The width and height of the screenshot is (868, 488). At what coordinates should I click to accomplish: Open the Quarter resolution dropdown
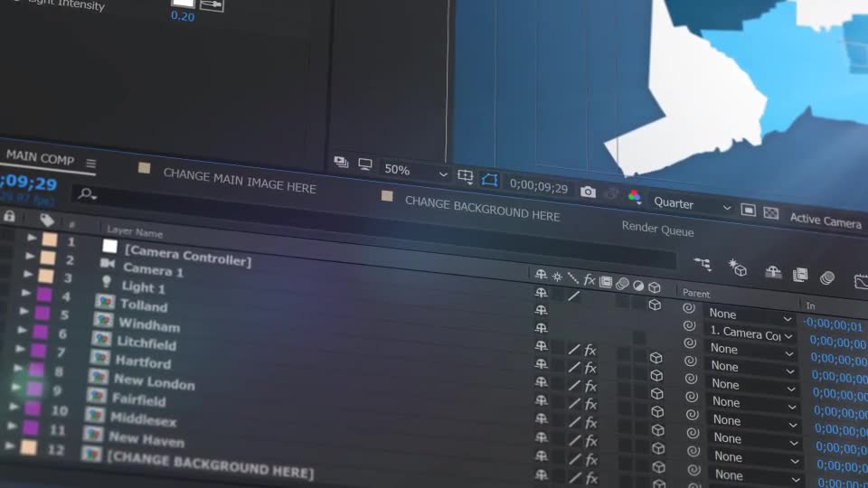(692, 205)
